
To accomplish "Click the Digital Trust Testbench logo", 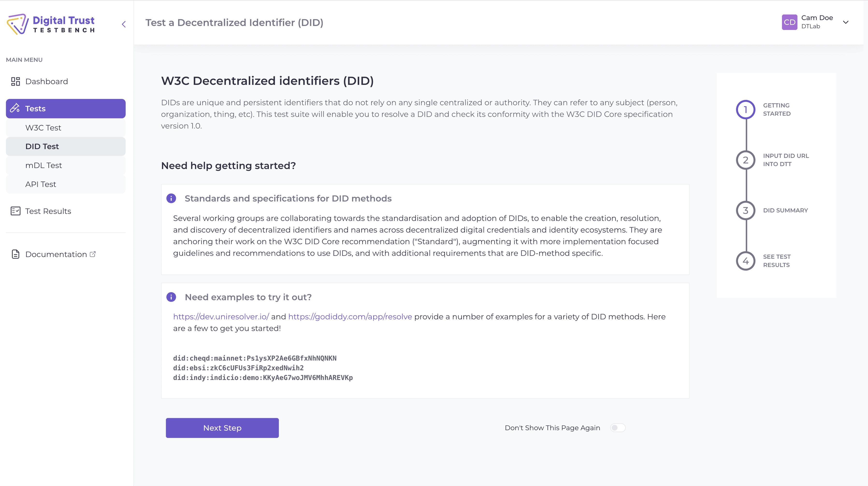I will (51, 24).
